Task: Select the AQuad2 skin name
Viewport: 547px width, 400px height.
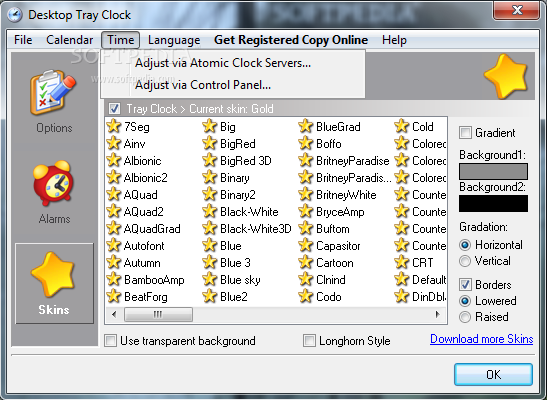Action: (x=144, y=212)
